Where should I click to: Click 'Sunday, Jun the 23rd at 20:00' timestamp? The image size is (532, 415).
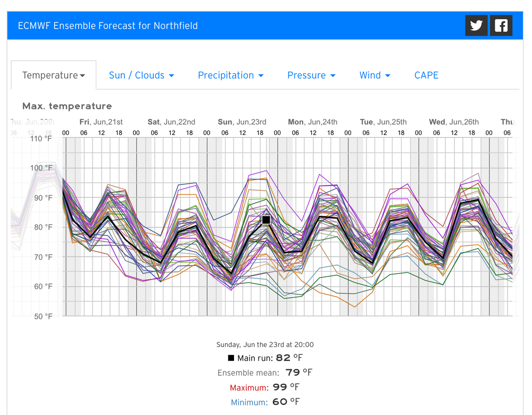(265, 345)
